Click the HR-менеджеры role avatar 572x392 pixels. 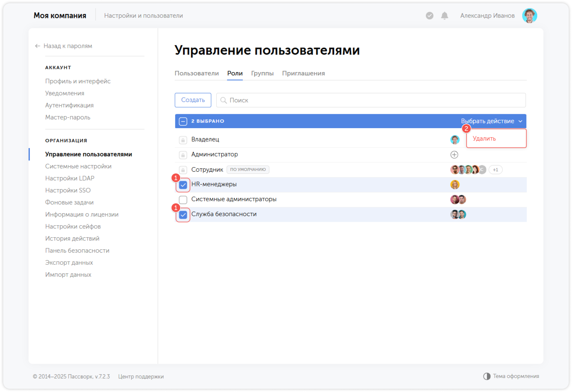455,185
